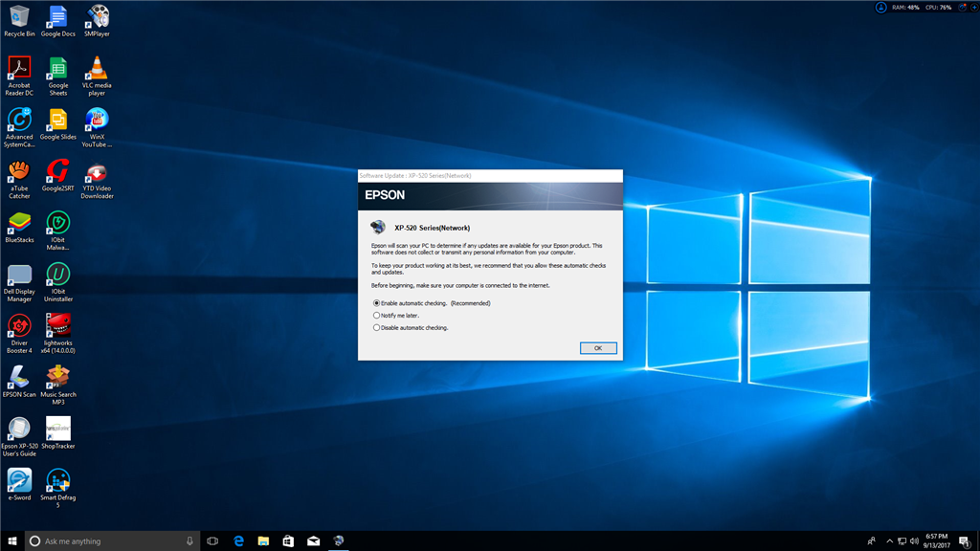Launch Microsoft Edge from the taskbar
Image resolution: width=980 pixels, height=551 pixels.
(x=238, y=541)
